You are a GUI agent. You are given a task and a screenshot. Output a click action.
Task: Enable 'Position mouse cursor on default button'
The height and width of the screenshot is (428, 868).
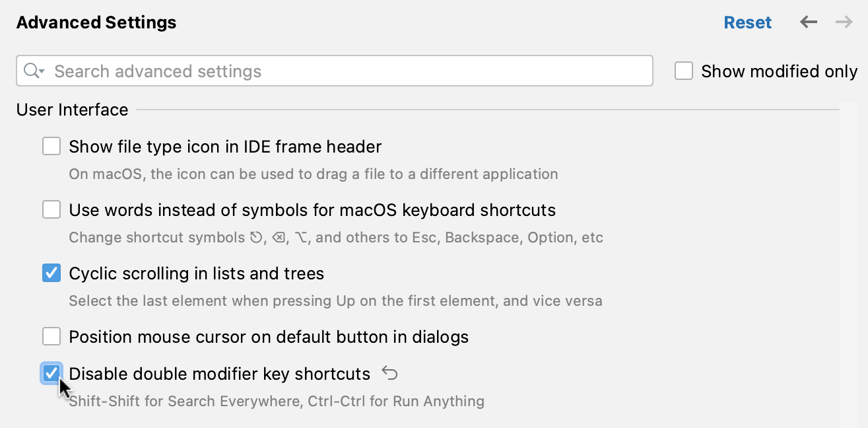[51, 336]
